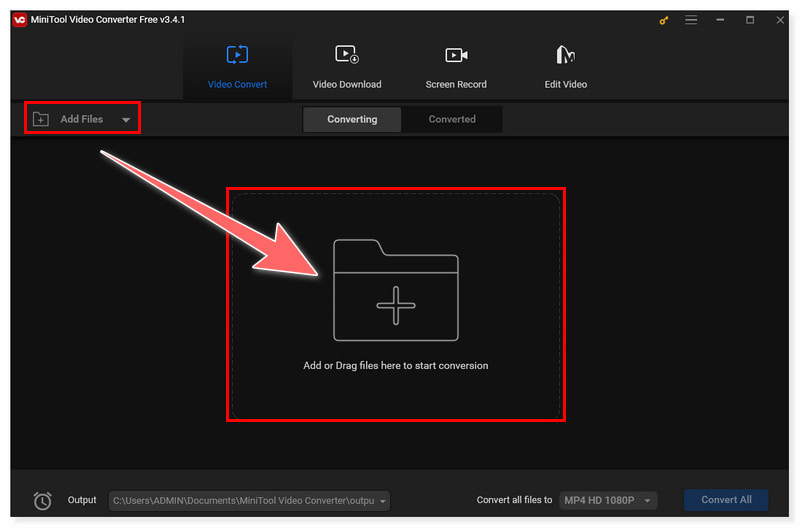Click the MiniTool app logo in title bar

[20, 20]
